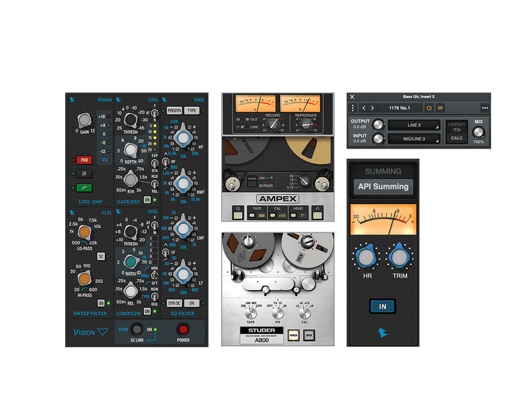Click the ellipsis icon on the 1176 header
532x418 pixels.
click(484, 107)
